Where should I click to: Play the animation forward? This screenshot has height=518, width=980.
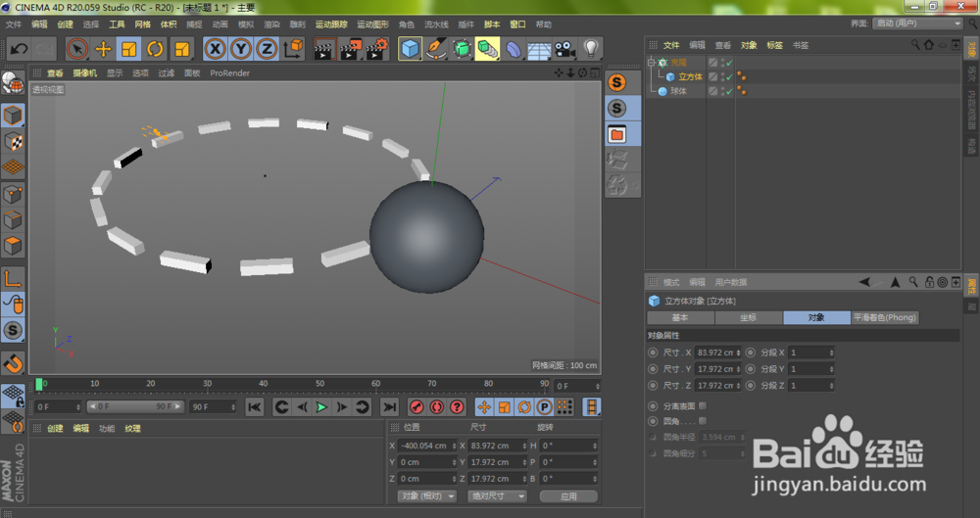click(321, 407)
